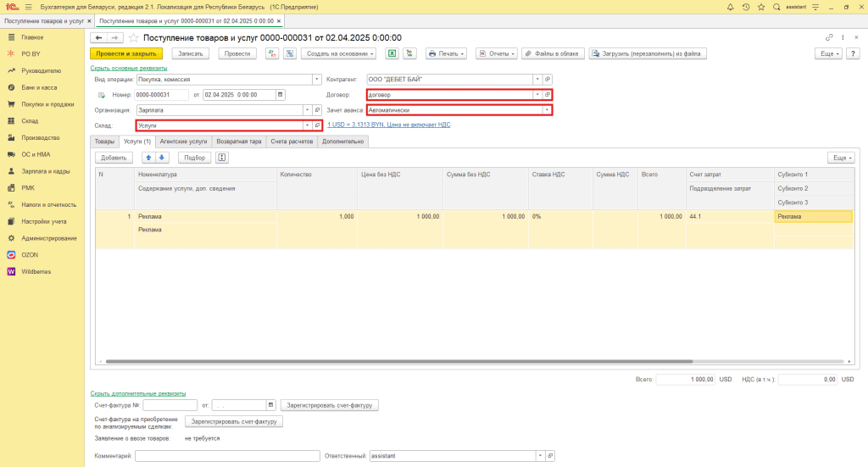Open the notifications bell icon

[731, 6]
